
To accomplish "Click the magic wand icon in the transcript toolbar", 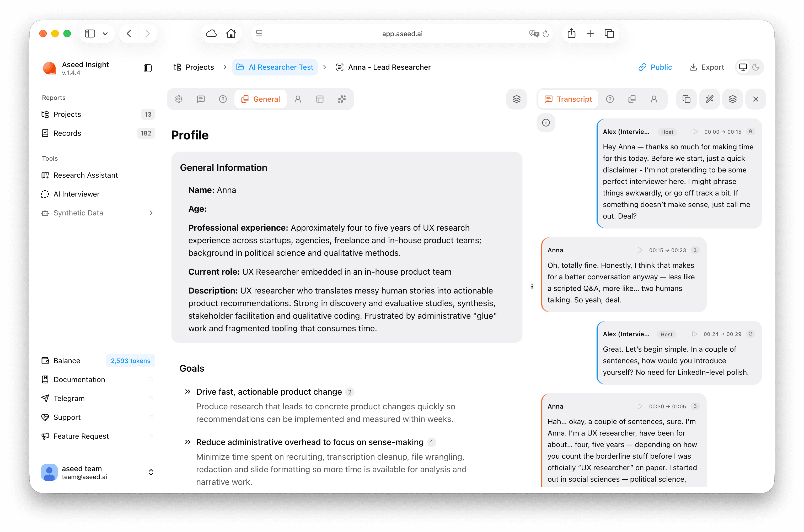I will pos(710,99).
